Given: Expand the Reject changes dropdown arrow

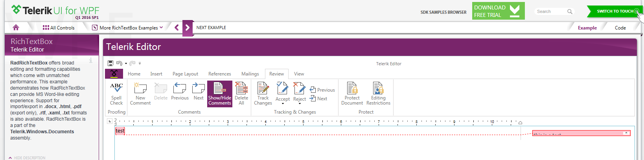Looking at the screenshot, I should tap(300, 104).
